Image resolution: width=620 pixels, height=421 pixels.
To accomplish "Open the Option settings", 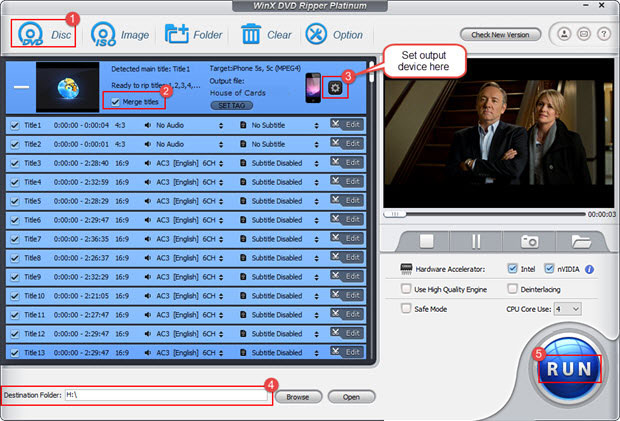I will (334, 35).
